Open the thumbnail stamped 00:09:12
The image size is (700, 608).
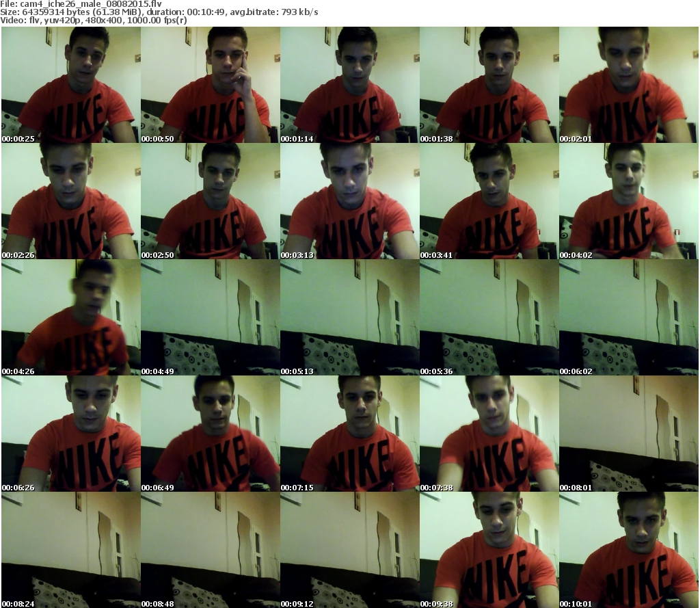pos(349,550)
